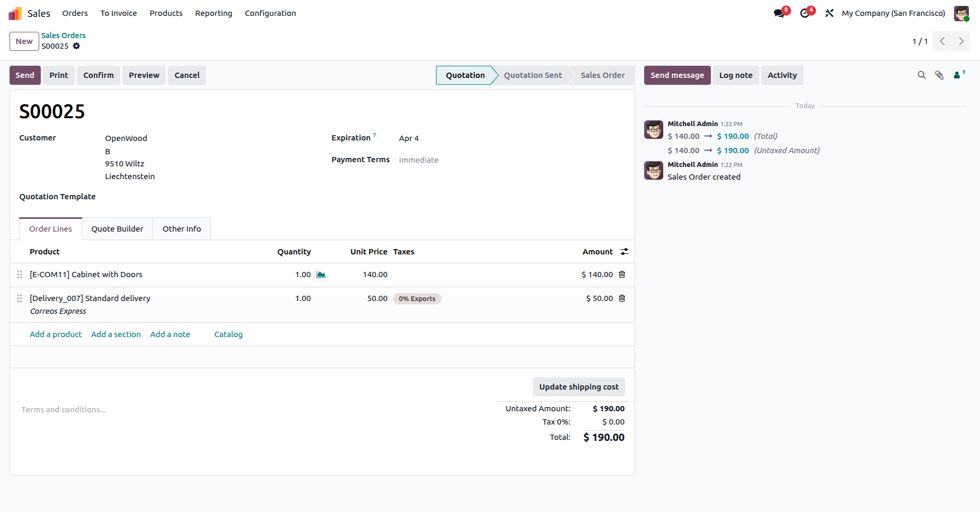The height and width of the screenshot is (512, 980).
Task: Open the chatter search icon
Action: [x=922, y=75]
